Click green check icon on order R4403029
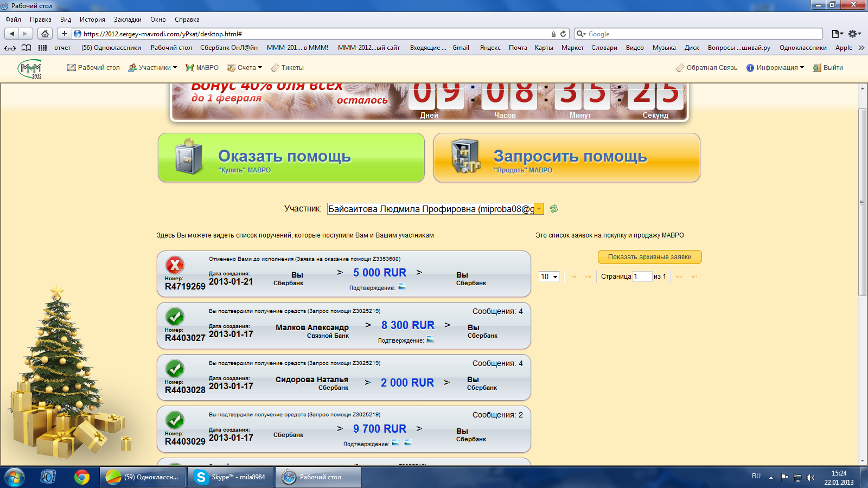The height and width of the screenshot is (488, 868). (x=175, y=420)
